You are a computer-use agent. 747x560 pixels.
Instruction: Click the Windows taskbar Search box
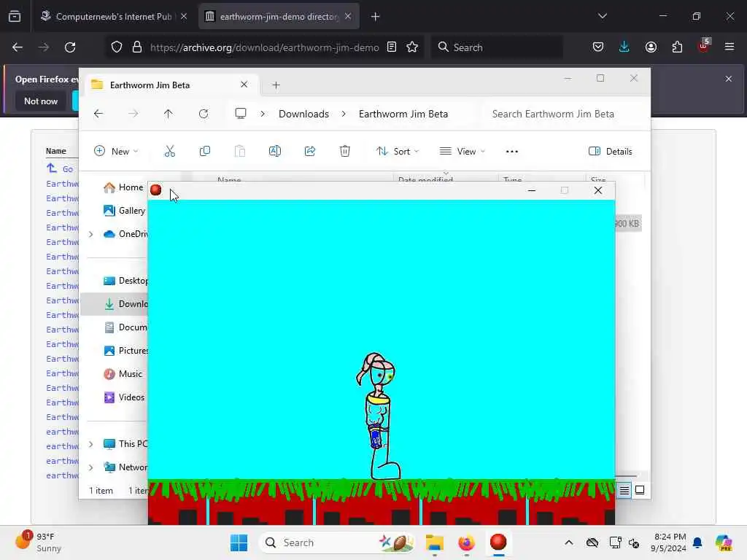click(x=336, y=542)
